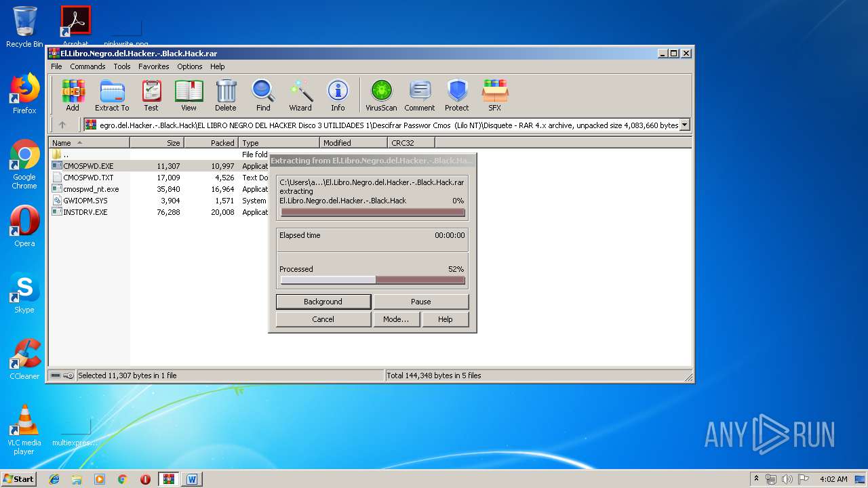Click the Extract To toolbar icon
The height and width of the screenshot is (488, 868).
tap(112, 95)
